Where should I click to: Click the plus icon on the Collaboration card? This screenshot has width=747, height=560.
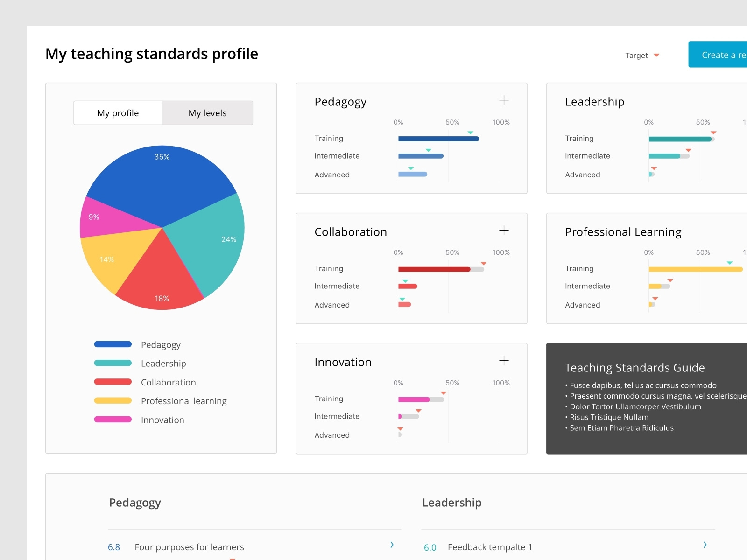(x=504, y=230)
